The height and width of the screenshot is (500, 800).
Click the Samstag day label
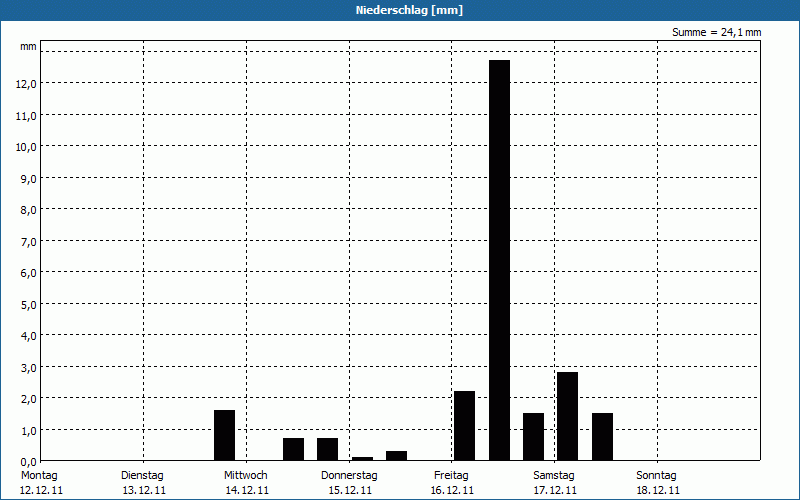[554, 476]
